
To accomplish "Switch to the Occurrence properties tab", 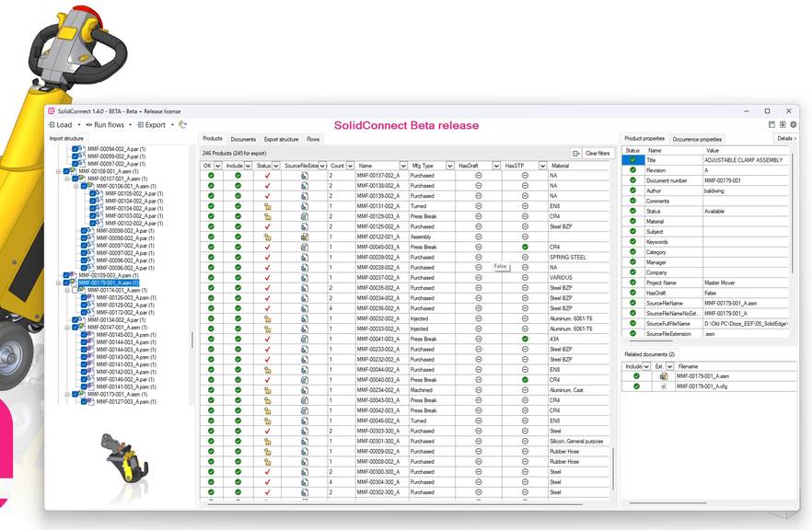I will pyautogui.click(x=697, y=139).
